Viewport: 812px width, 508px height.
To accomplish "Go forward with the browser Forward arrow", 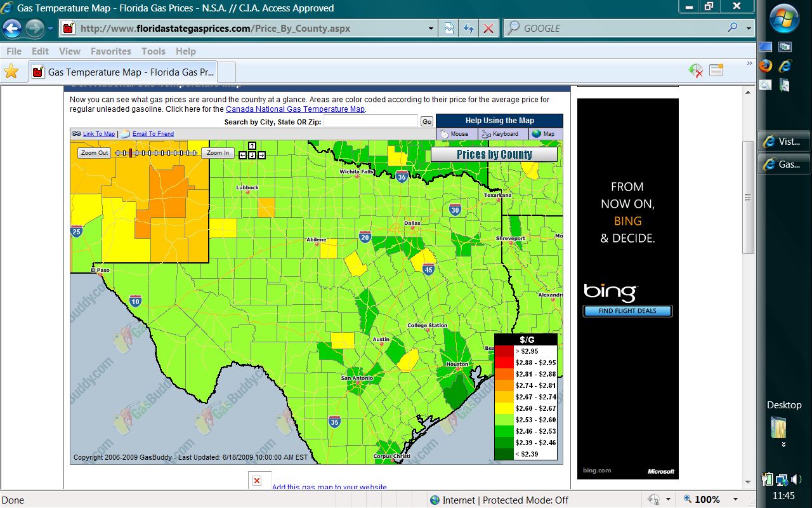I will (34, 28).
